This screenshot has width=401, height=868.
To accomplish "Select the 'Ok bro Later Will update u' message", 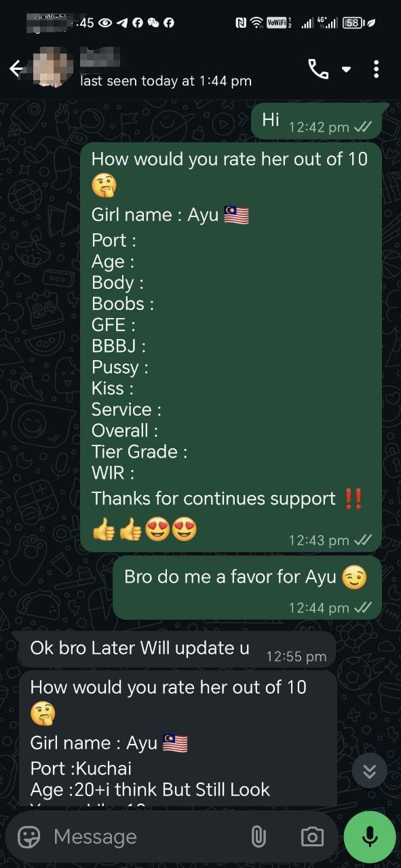I will [177, 649].
